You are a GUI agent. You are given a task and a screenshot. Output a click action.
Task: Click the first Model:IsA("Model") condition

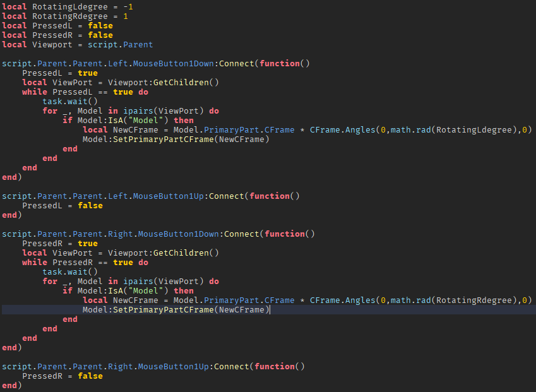click(123, 121)
